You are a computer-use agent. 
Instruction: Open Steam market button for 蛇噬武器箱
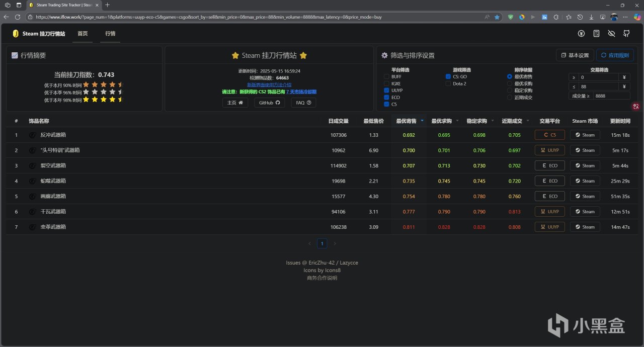[585, 181]
